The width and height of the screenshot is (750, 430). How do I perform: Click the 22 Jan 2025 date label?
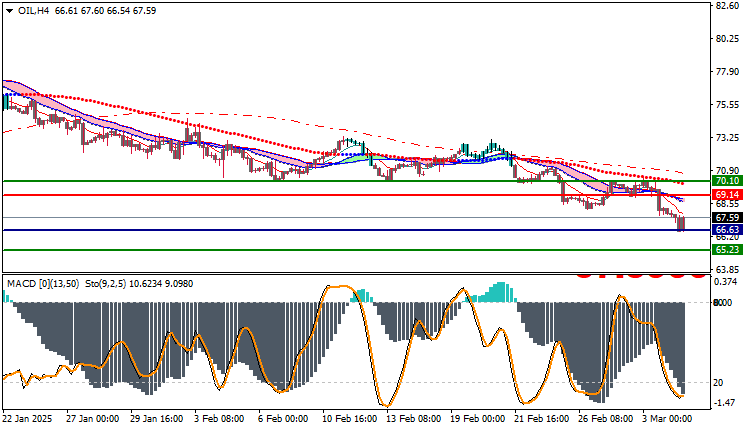(x=27, y=419)
